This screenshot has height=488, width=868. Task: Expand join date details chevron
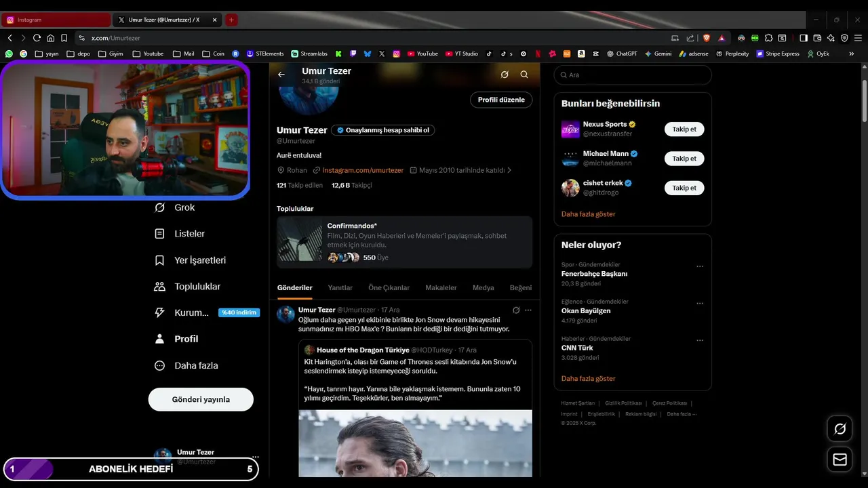pos(509,170)
